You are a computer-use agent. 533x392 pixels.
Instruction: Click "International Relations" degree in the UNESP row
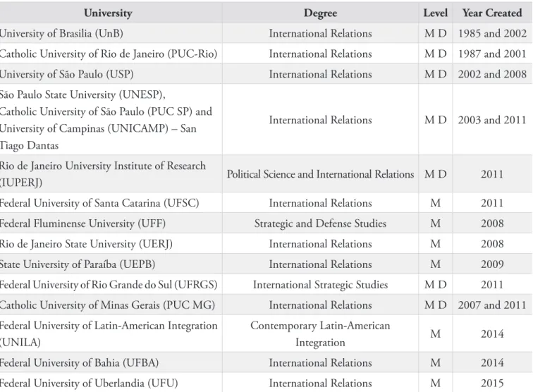pyautogui.click(x=321, y=120)
